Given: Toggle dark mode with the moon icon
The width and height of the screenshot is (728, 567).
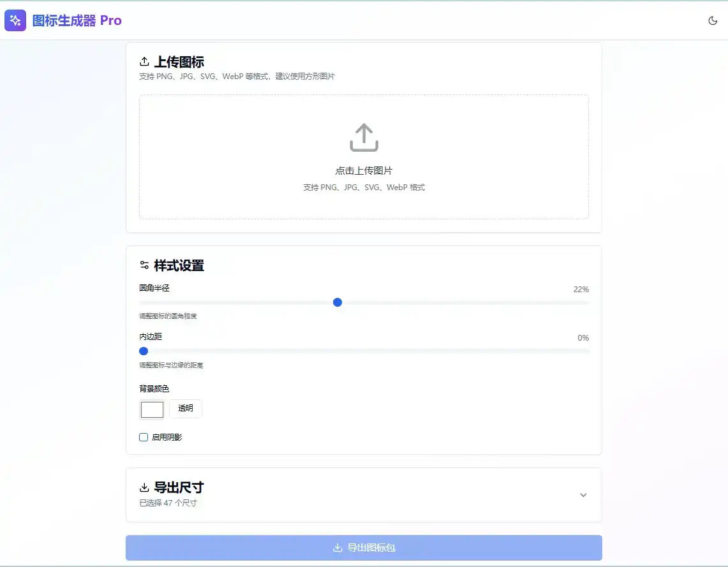Looking at the screenshot, I should coord(713,20).
